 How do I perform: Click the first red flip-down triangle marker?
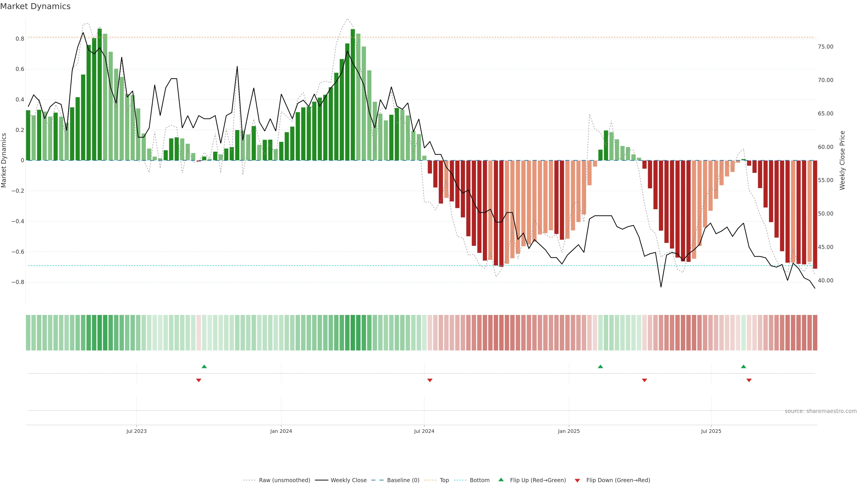[x=199, y=380]
